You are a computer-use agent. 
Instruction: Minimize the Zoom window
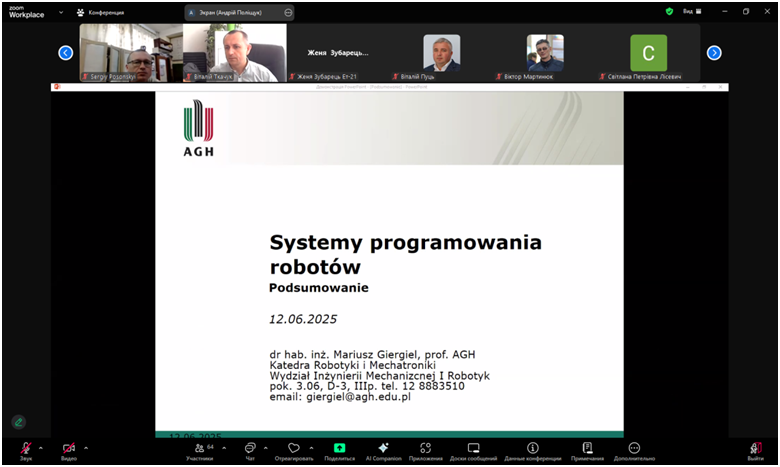click(725, 11)
